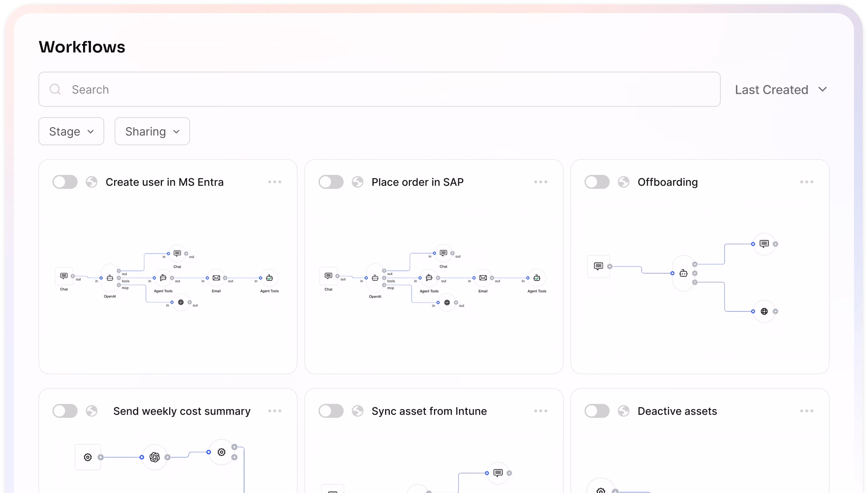Open more options for Sync asset from Intune
The height and width of the screenshot is (493, 868).
tap(540, 411)
